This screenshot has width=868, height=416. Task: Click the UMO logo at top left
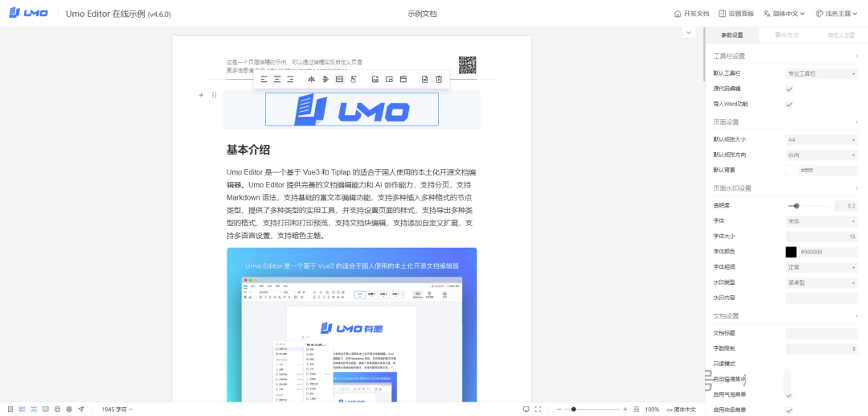tap(28, 14)
